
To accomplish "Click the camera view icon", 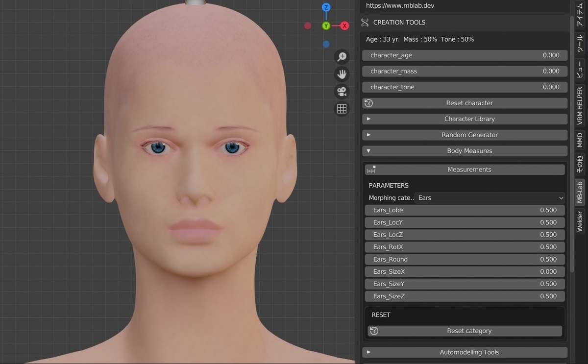I will click(x=342, y=91).
